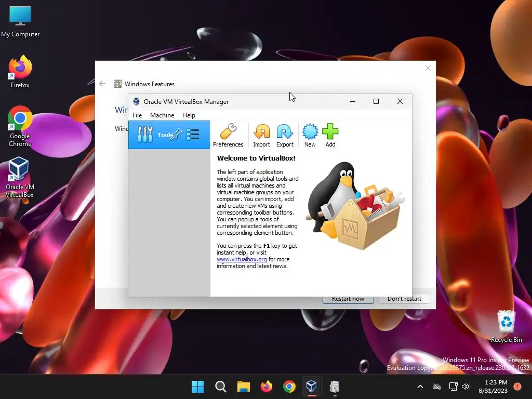This screenshot has width=532, height=399.
Task: Minimize the VirtualBox Manager window
Action: [353, 101]
